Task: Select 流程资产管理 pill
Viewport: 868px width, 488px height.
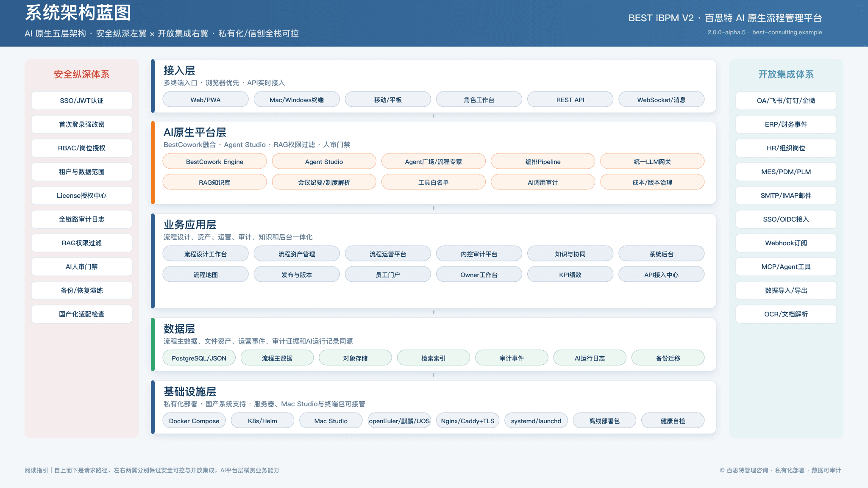Action: coord(297,254)
